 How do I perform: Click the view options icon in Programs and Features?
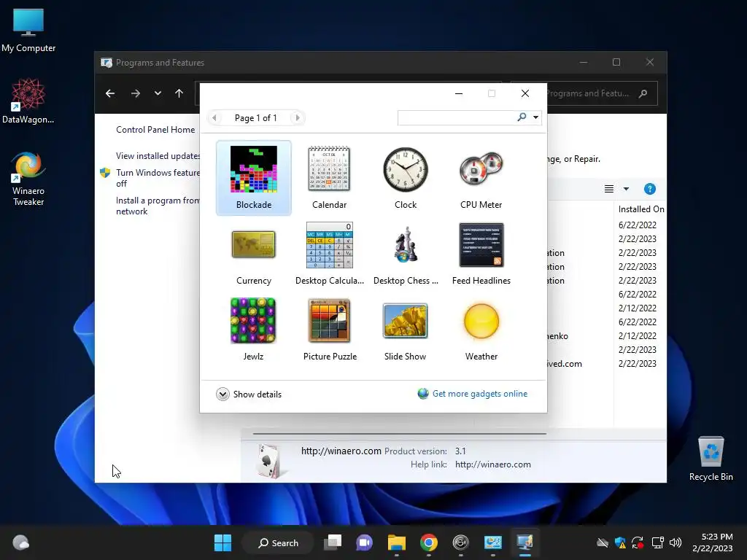(609, 189)
